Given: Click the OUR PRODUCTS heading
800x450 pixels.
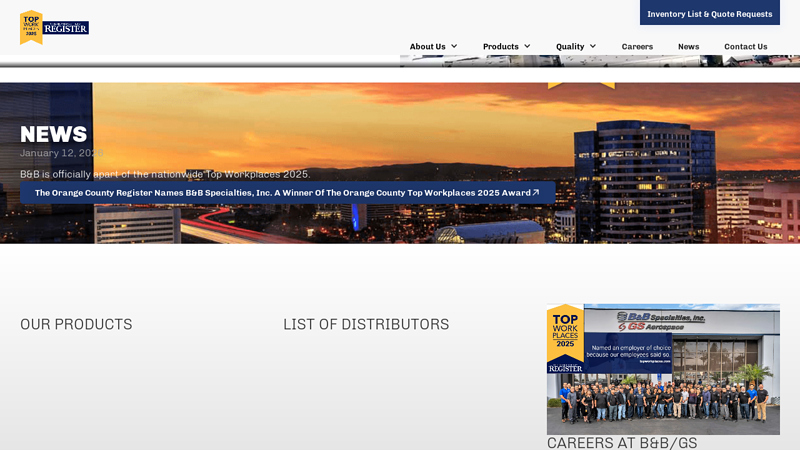Looking at the screenshot, I should (x=76, y=324).
